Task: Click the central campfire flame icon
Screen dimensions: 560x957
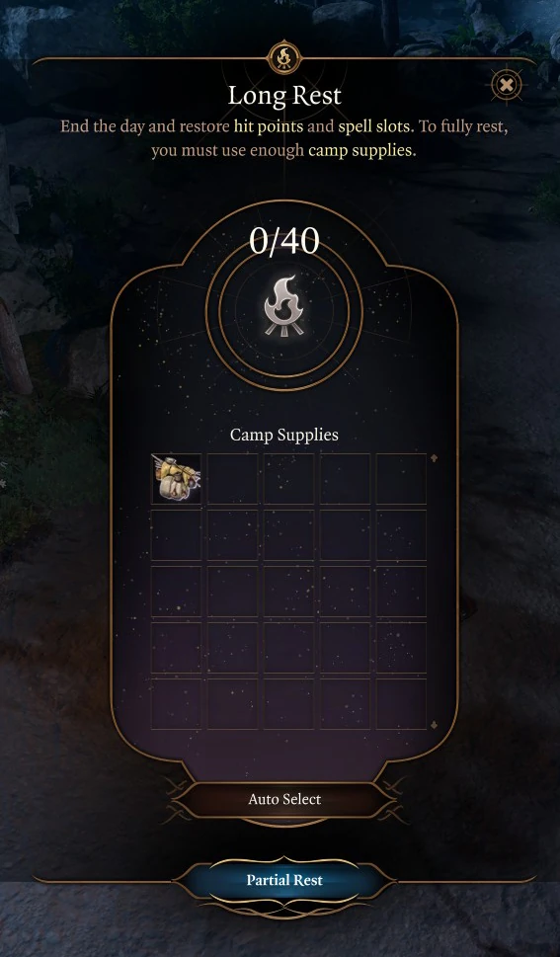Action: tap(284, 305)
